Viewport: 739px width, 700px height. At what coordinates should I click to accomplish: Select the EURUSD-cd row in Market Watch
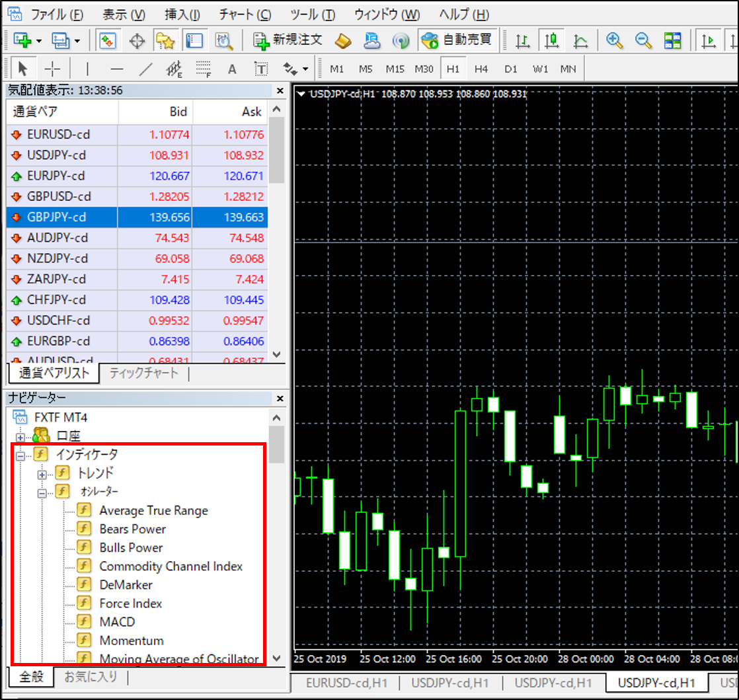[137, 135]
